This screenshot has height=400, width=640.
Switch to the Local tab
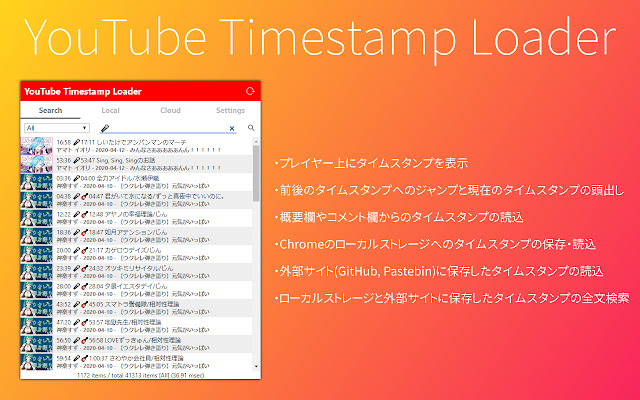click(110, 110)
